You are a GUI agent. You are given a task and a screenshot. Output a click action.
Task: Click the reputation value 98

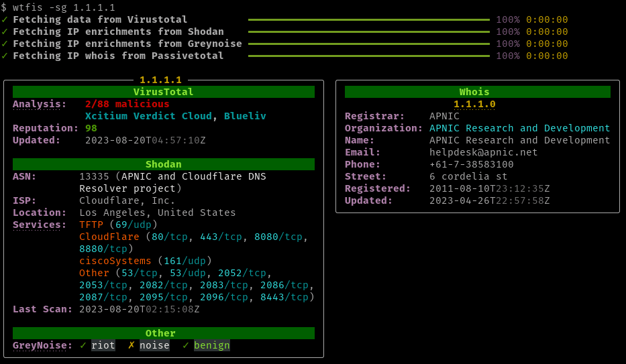pyautogui.click(x=91, y=128)
